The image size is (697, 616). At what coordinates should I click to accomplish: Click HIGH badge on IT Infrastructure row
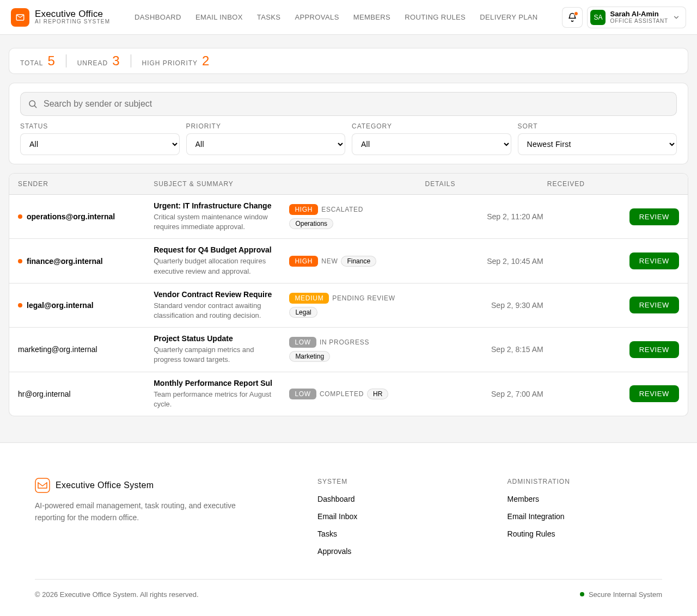point(303,210)
